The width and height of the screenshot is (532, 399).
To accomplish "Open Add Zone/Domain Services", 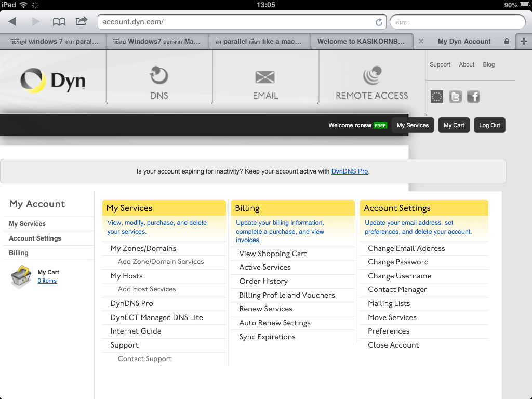I will (x=161, y=262).
